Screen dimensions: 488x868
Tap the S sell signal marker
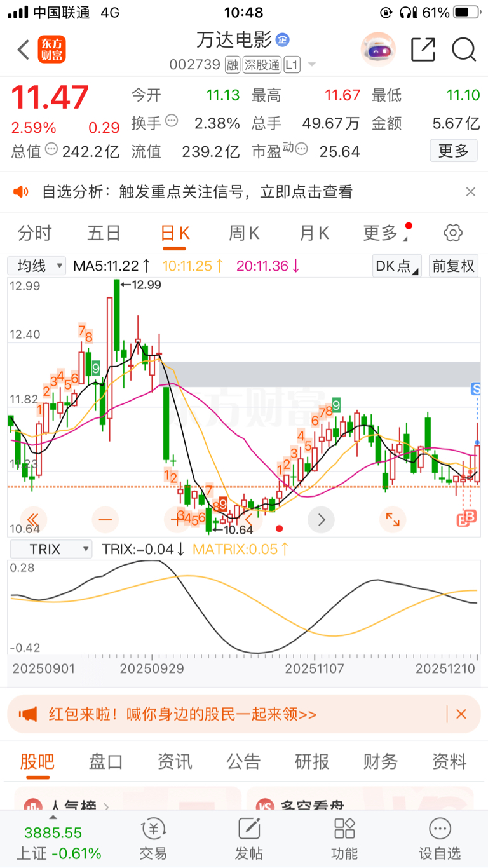coord(475,388)
